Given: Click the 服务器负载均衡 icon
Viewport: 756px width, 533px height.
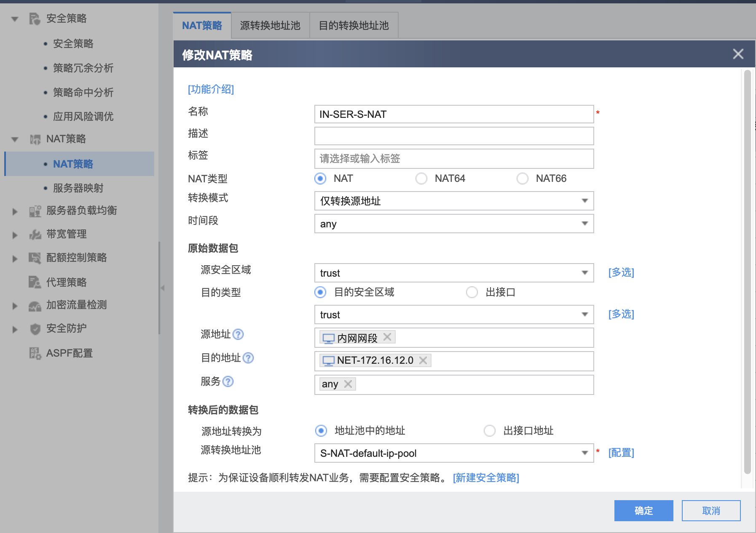Looking at the screenshot, I should pyautogui.click(x=35, y=211).
